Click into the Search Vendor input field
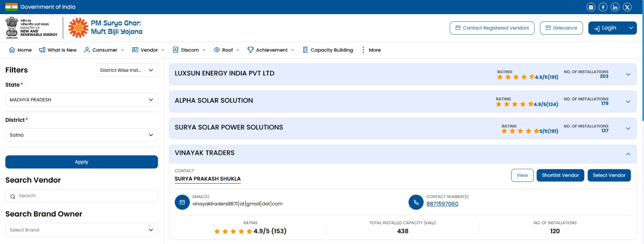 tap(81, 196)
